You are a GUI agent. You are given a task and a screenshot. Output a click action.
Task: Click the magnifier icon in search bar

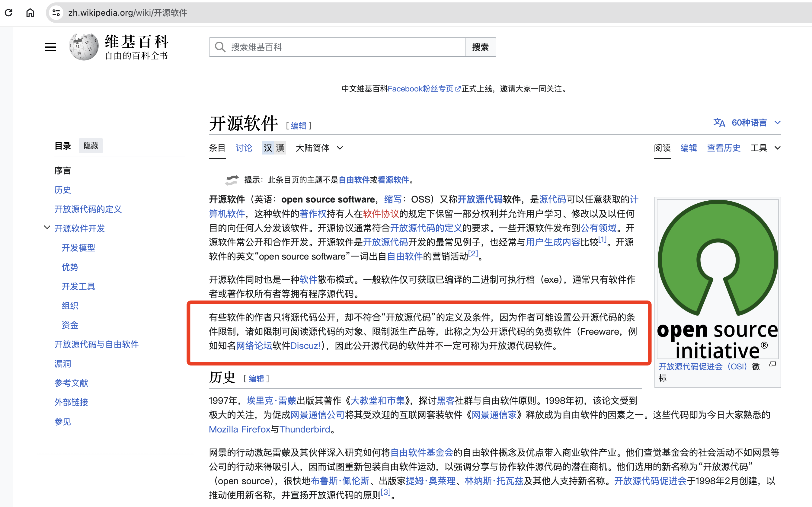tap(220, 47)
